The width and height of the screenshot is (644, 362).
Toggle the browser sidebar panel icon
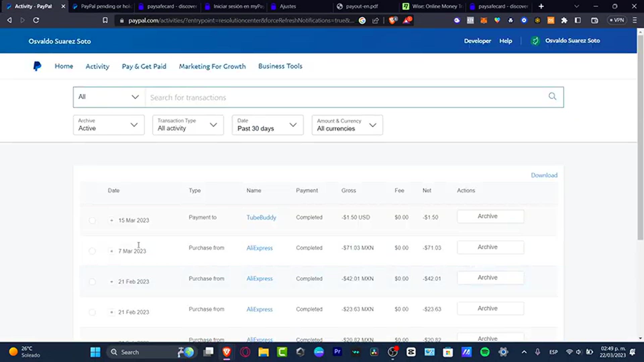point(578,20)
